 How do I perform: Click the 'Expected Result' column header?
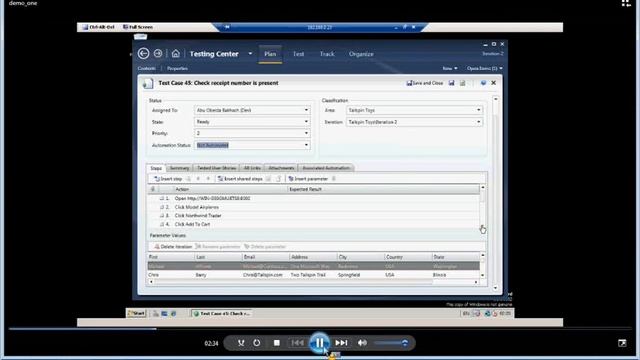click(x=383, y=189)
